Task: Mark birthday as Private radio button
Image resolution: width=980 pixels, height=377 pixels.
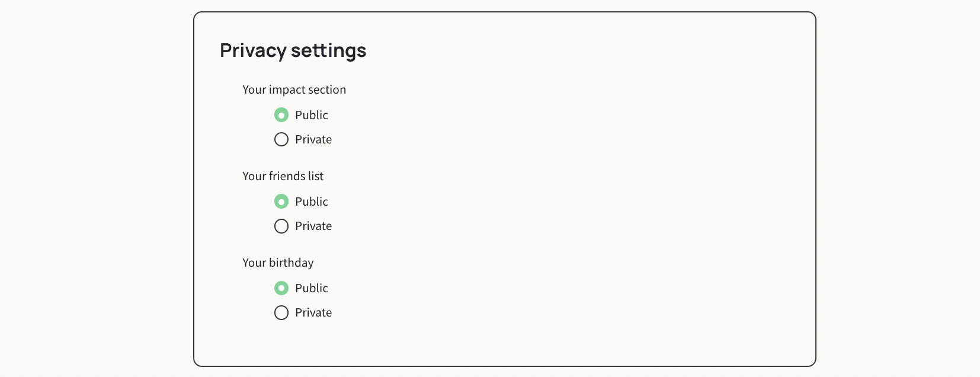Action: (x=281, y=312)
